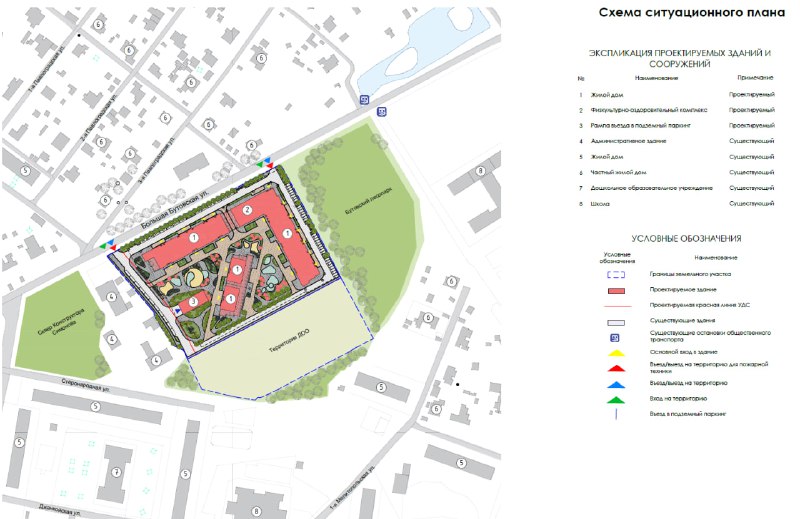This screenshot has width=800, height=519.
Task: Click circled marker 5 on the building along Старонародная ул.
Action: point(95,407)
